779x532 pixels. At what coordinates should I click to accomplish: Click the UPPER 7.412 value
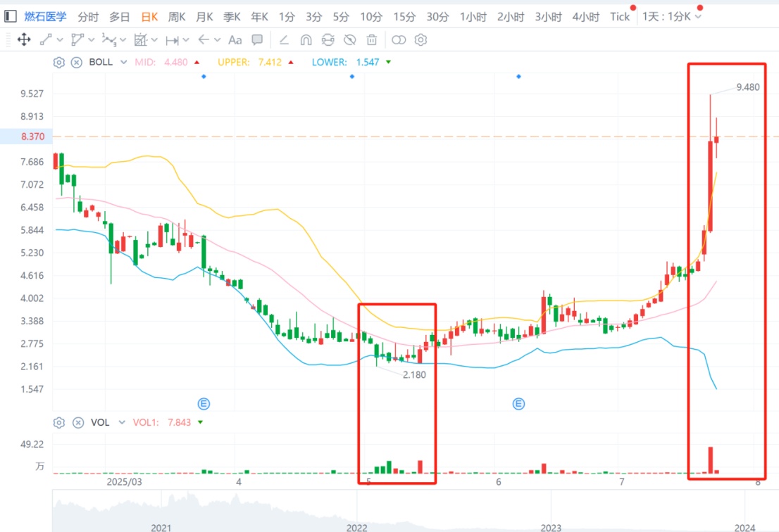270,63
